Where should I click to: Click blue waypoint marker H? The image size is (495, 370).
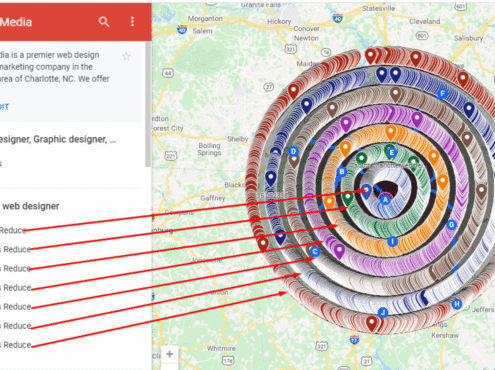pyautogui.click(x=457, y=304)
